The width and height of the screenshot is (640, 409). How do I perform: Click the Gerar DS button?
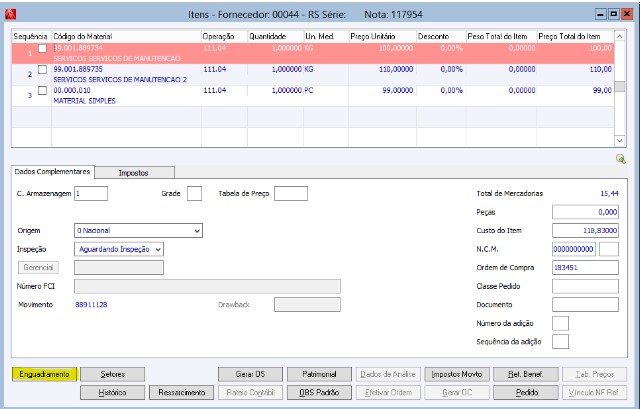click(x=250, y=374)
